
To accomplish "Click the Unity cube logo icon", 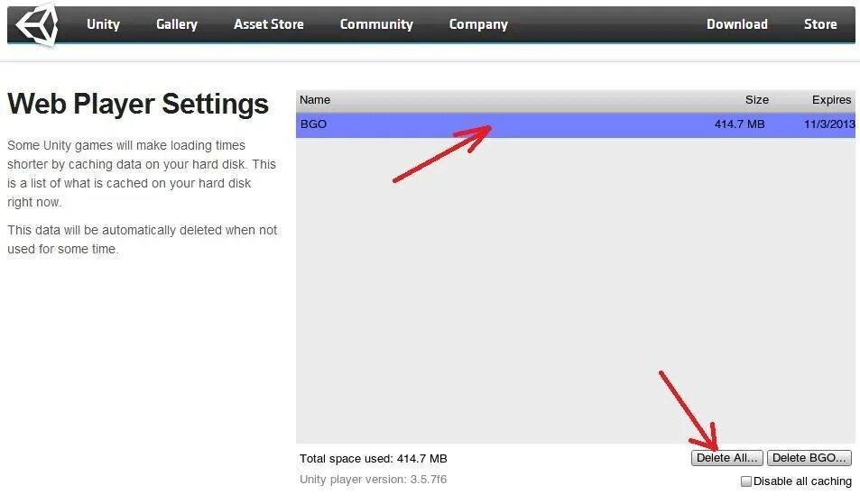I will click(37, 24).
